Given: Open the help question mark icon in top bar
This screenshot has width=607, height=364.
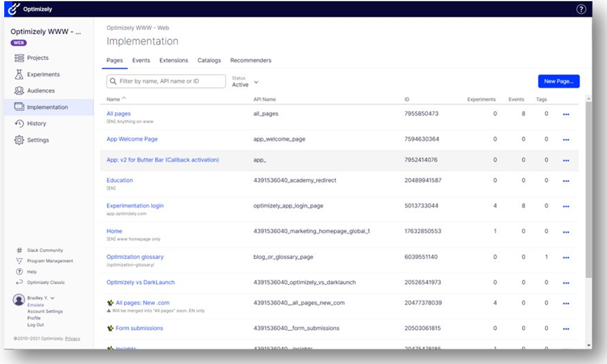Looking at the screenshot, I should click(x=581, y=9).
